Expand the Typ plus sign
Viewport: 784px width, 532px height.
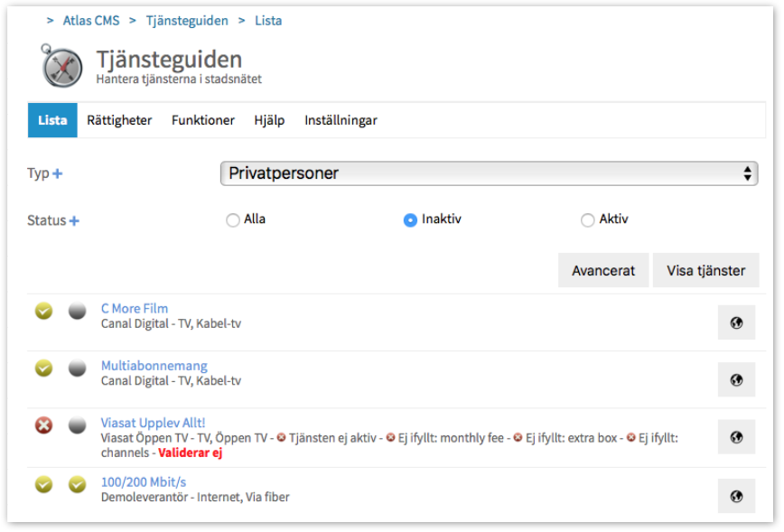tap(58, 173)
